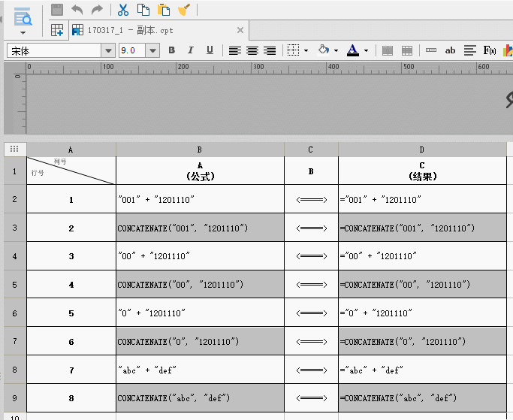Viewport: 513px width, 420px height.
Task: Click the merge cells icon
Action: [388, 50]
